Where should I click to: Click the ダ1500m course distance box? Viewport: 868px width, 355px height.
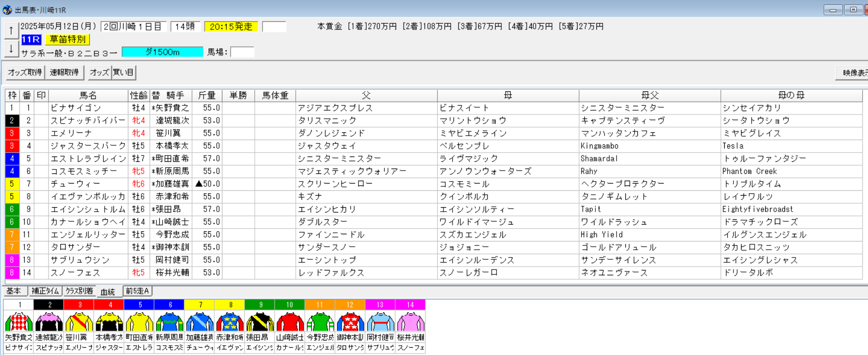(x=163, y=52)
